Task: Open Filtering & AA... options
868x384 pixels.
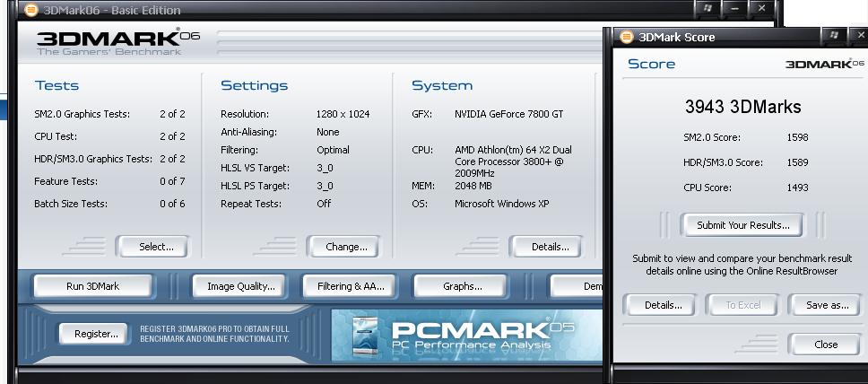Action: [350, 286]
